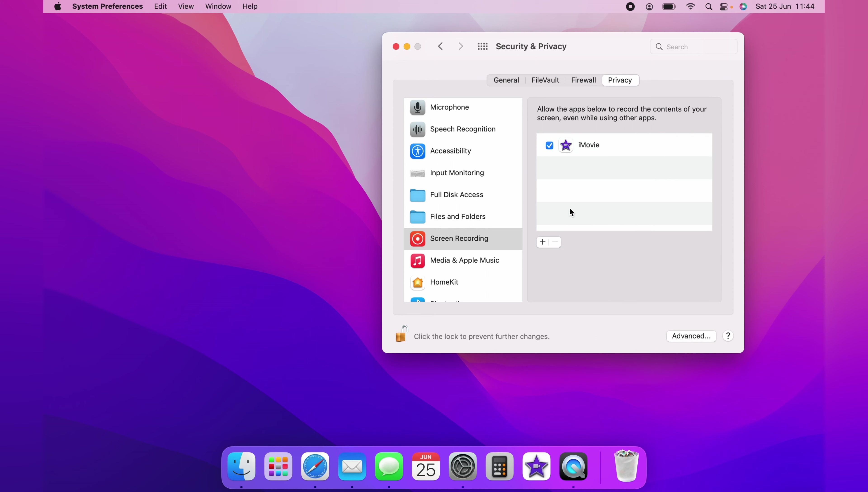Switch to the Firewall tab

coord(583,80)
